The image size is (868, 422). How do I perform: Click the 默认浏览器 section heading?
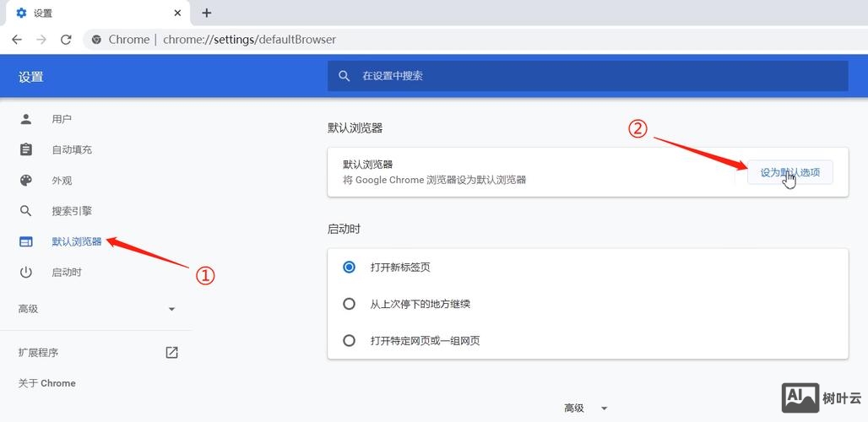click(x=355, y=128)
